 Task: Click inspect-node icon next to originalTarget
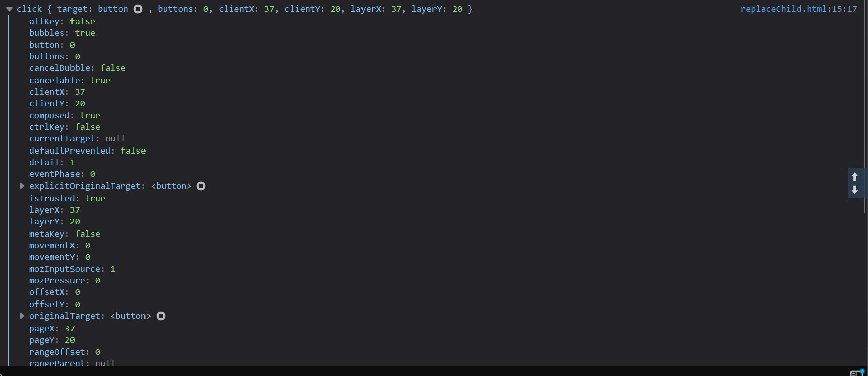[161, 316]
